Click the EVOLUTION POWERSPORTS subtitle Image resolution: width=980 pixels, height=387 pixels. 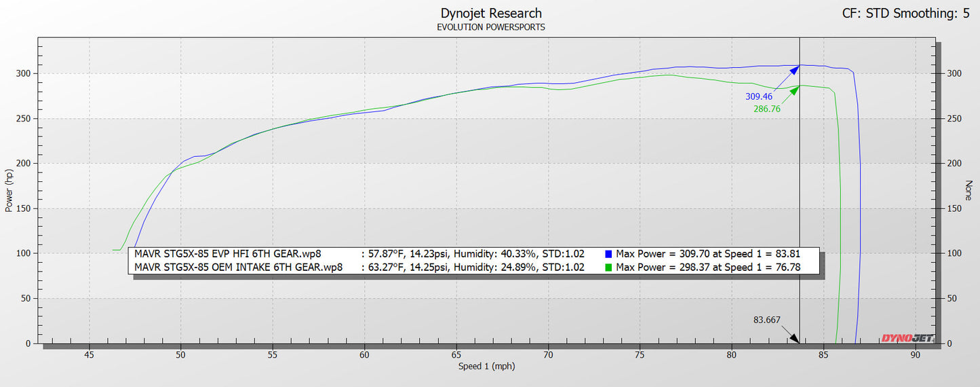pyautogui.click(x=491, y=27)
